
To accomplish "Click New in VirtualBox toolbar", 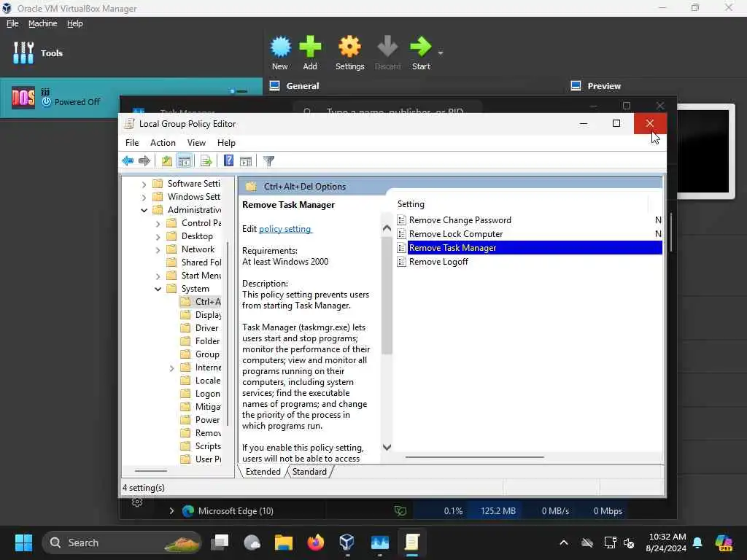I will [x=280, y=52].
